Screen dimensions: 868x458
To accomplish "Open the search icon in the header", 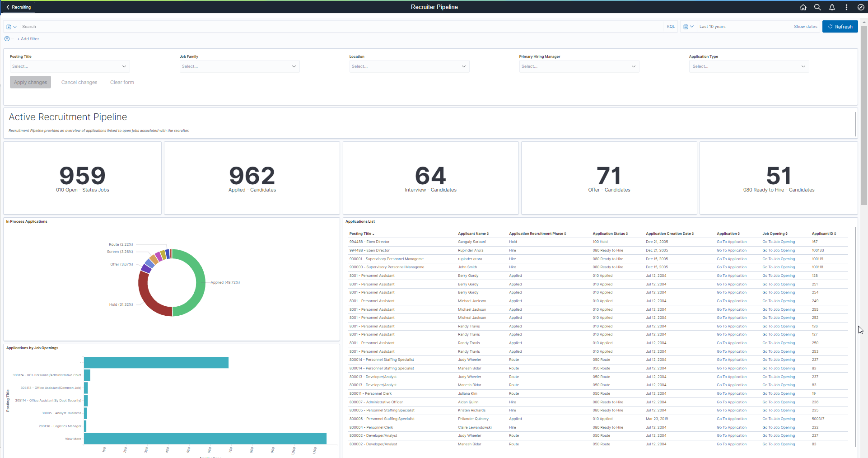I will coord(817,7).
